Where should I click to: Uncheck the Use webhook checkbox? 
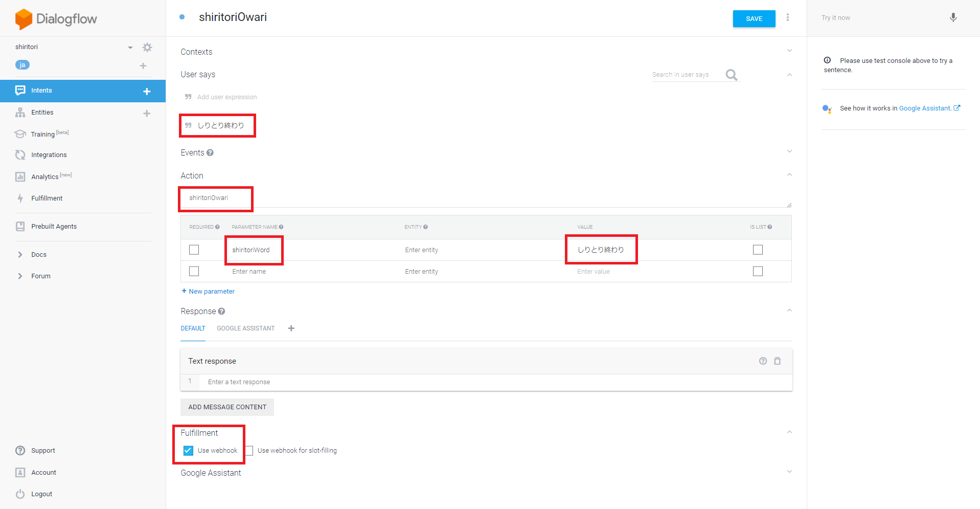188,451
